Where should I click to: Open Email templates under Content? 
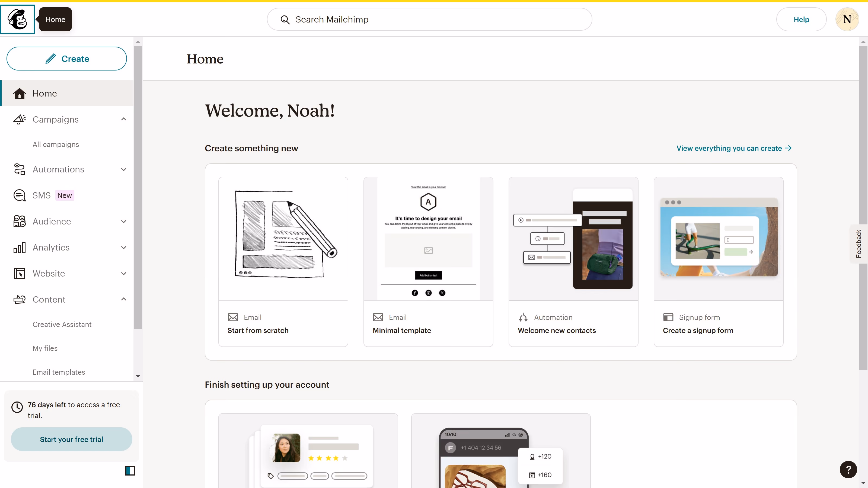click(59, 372)
